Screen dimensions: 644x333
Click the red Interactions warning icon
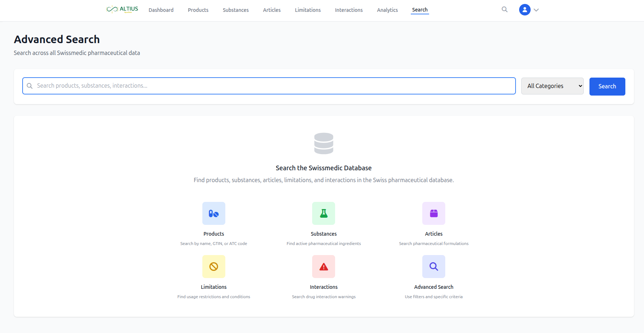click(x=324, y=267)
